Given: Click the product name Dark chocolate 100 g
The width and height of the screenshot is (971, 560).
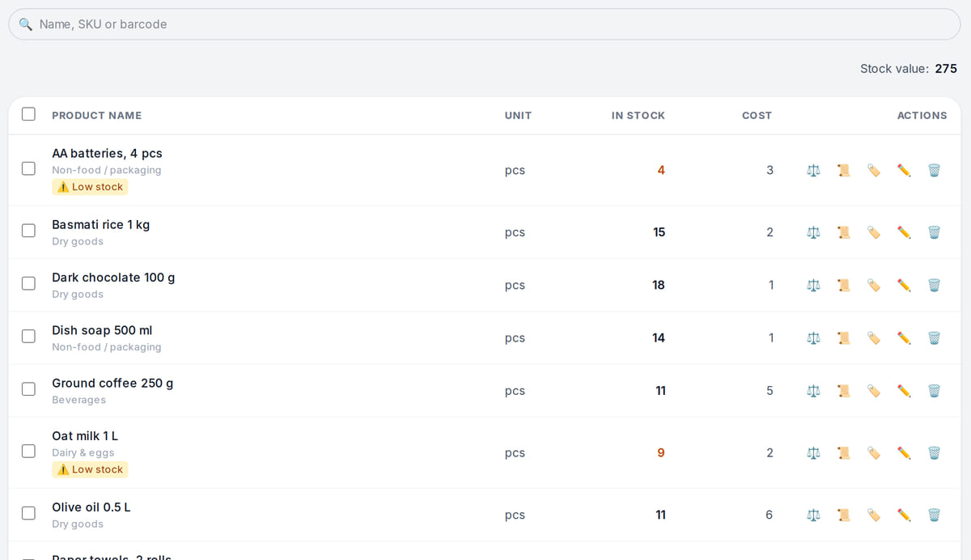Looking at the screenshot, I should point(113,277).
